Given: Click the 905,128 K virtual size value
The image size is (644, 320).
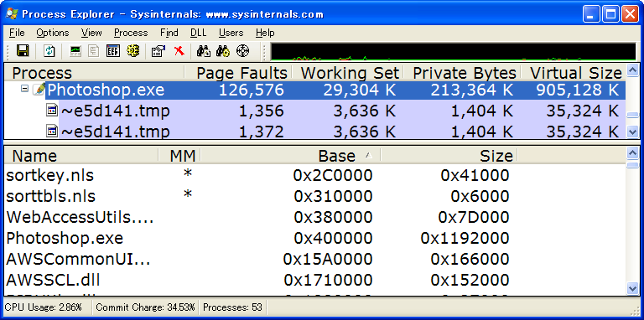Looking at the screenshot, I should coord(578,90).
